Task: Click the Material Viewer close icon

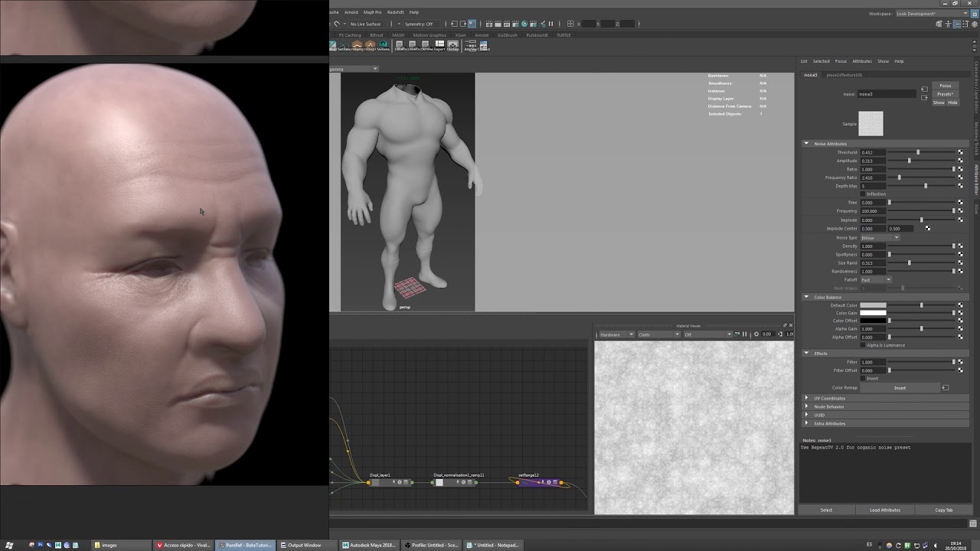Action: coord(791,325)
